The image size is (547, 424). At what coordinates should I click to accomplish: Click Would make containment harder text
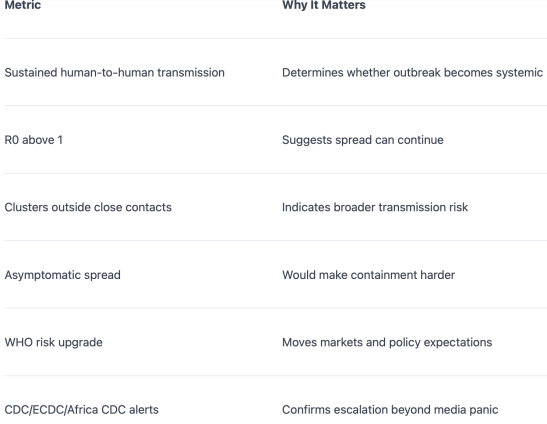click(x=368, y=275)
